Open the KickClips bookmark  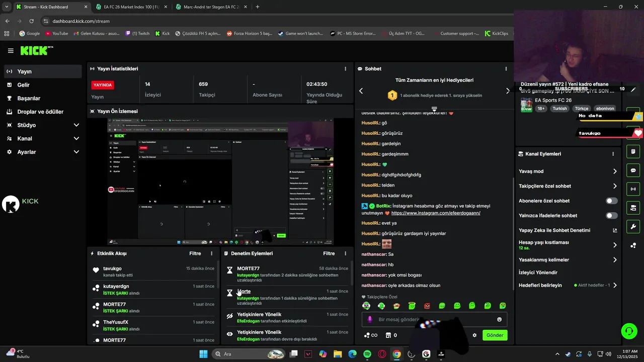[497, 34]
